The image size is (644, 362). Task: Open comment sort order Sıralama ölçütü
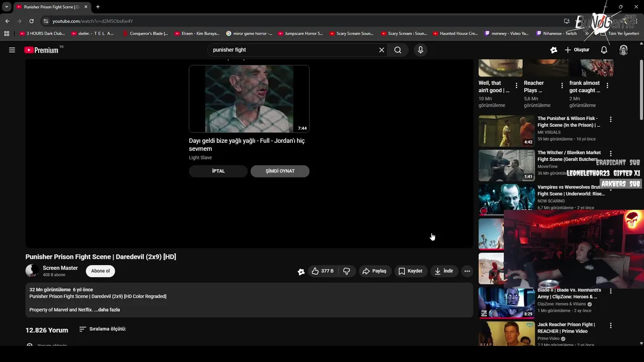(103, 329)
